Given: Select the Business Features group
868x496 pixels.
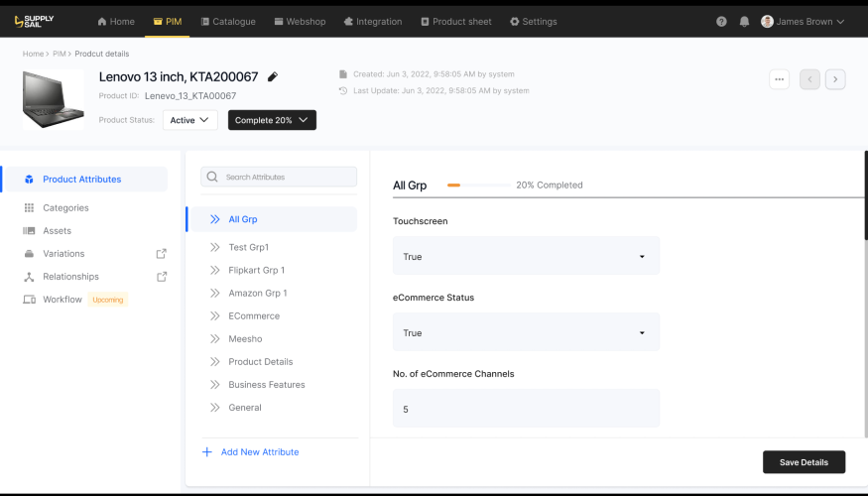Looking at the screenshot, I should pyautogui.click(x=266, y=385).
